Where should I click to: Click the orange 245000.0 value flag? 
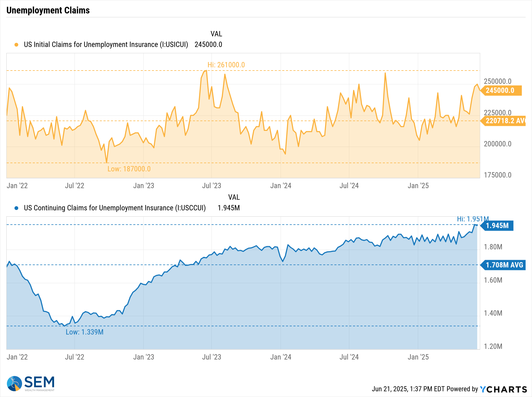(x=501, y=90)
